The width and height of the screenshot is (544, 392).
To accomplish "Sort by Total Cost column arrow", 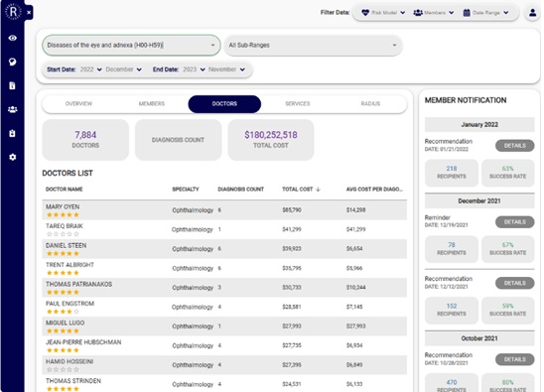I will (x=318, y=190).
